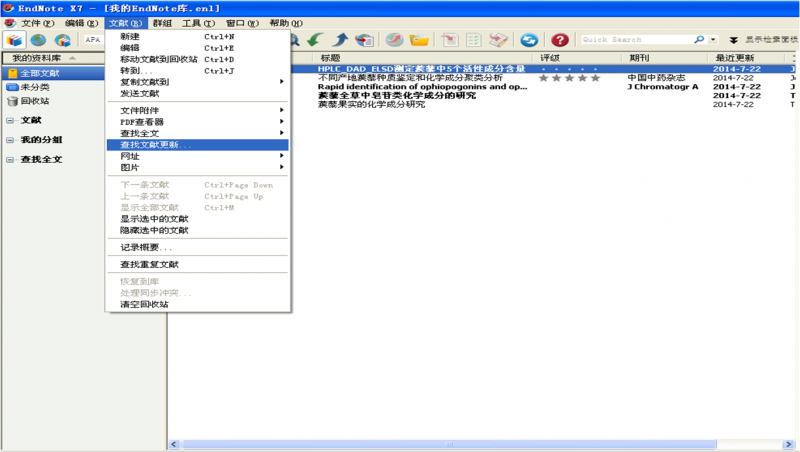Image resolution: width=800 pixels, height=452 pixels.
Task: Open the 编辑 menu in the menu bar
Action: tap(81, 23)
